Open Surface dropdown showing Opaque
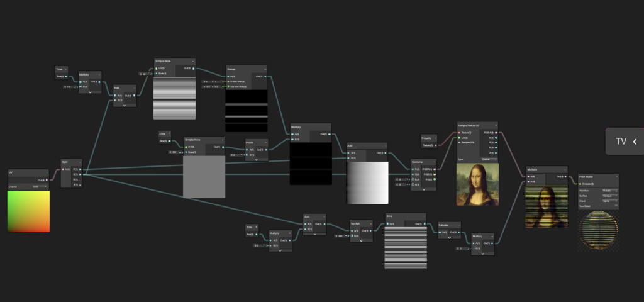The width and height of the screenshot is (644, 302). coord(609,196)
